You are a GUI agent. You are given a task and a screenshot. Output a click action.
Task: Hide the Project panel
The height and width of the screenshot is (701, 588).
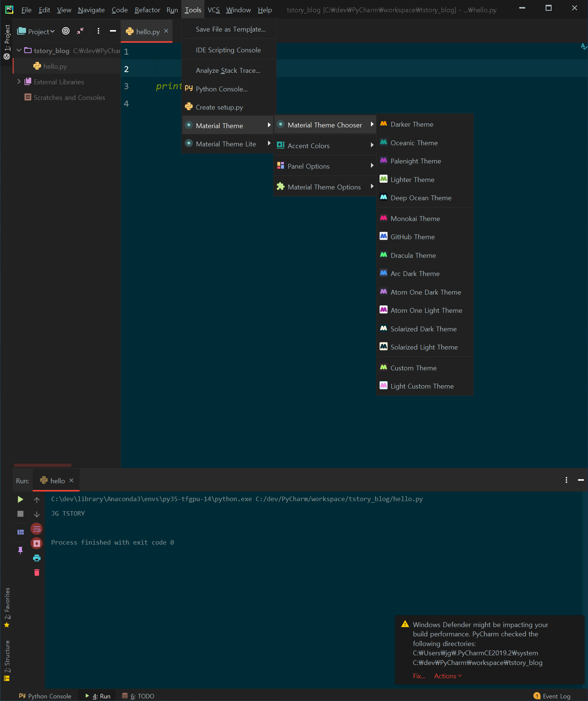pyautogui.click(x=113, y=31)
